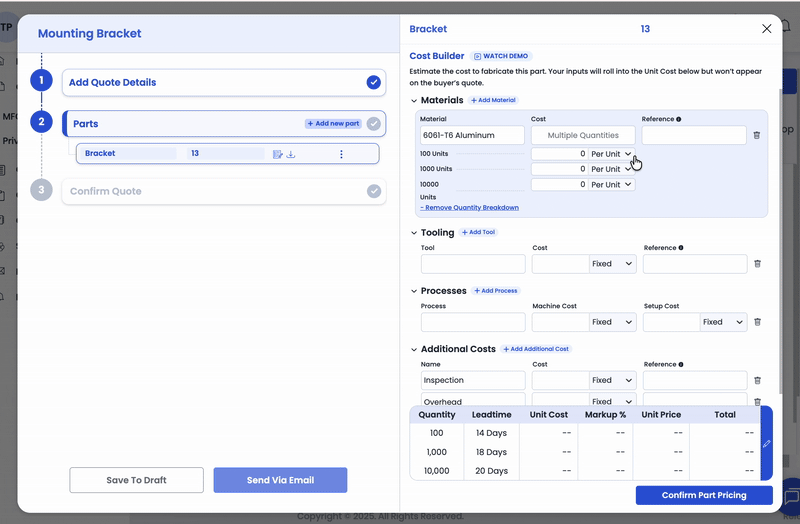Click the trash icon in the Tooling row
Screen dimensions: 800x524
tap(757, 264)
